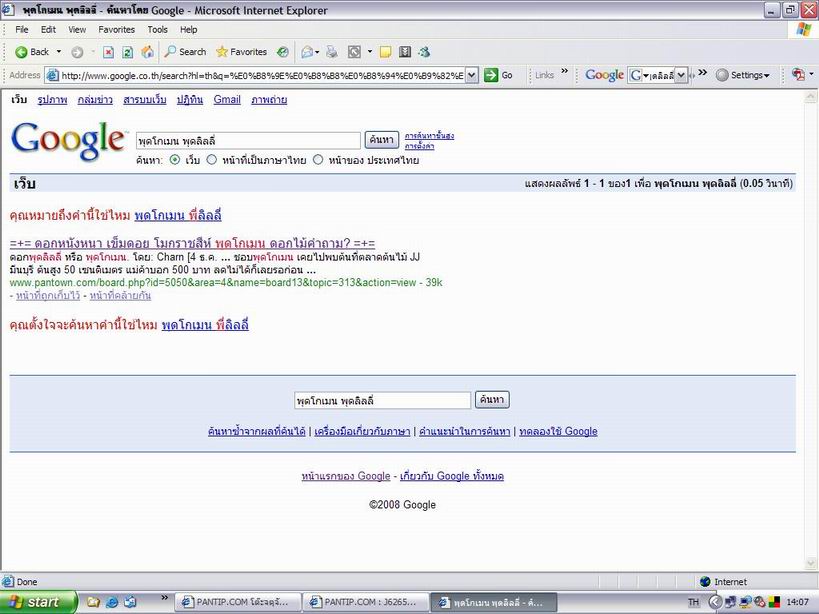Screen dimensions: 819x614
Task: Expand hidden tray icons arrow
Action: (x=716, y=603)
